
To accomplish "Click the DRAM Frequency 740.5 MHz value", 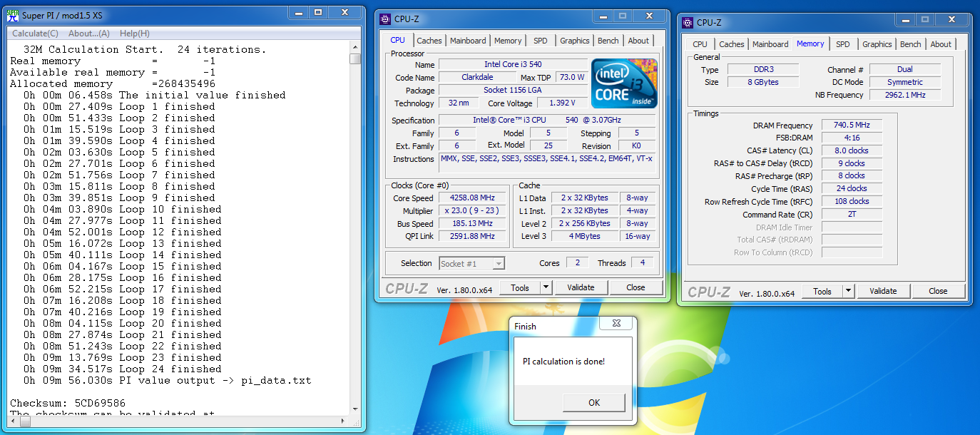I will coord(852,125).
